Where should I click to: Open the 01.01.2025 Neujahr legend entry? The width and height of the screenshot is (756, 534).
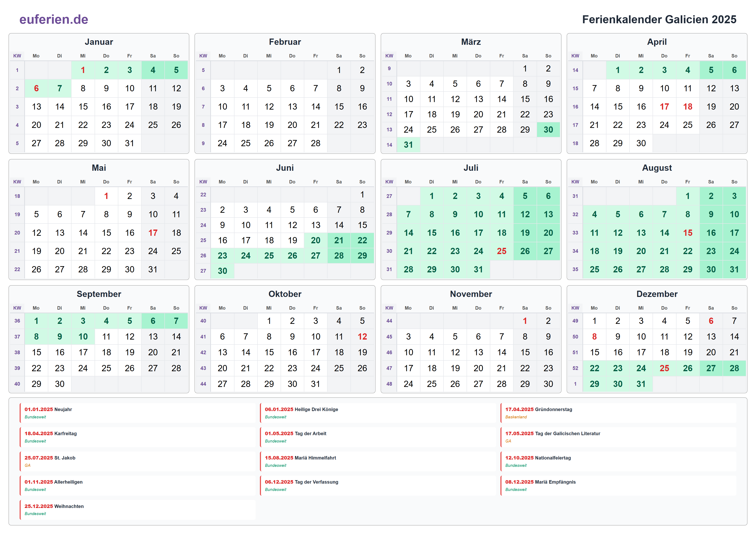click(138, 413)
